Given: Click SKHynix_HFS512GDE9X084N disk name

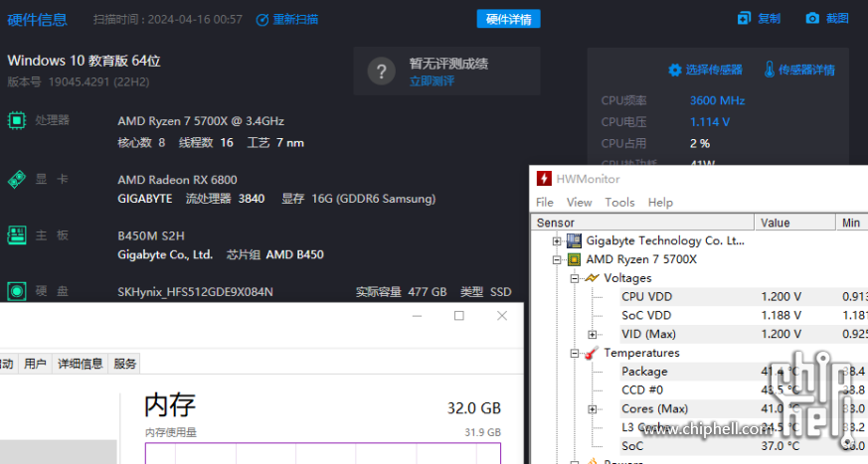Looking at the screenshot, I should click(195, 292).
